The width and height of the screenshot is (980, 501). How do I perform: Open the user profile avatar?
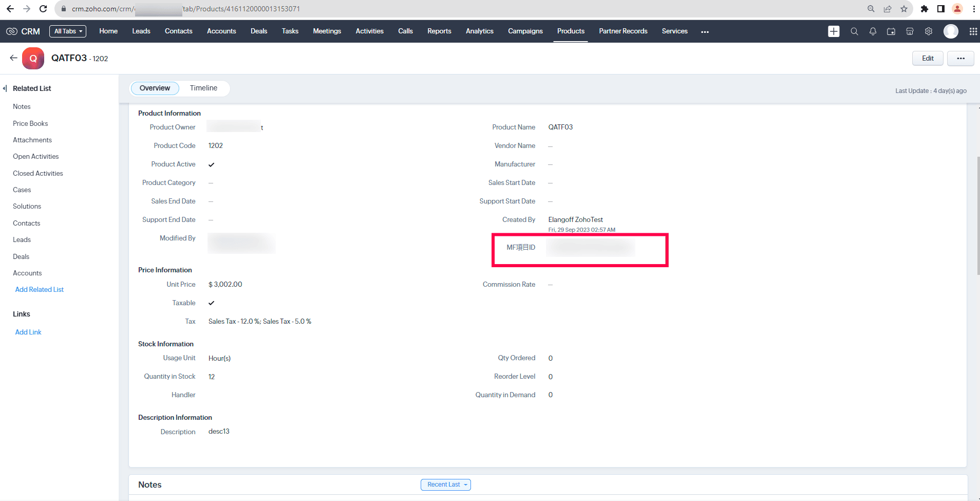click(951, 31)
